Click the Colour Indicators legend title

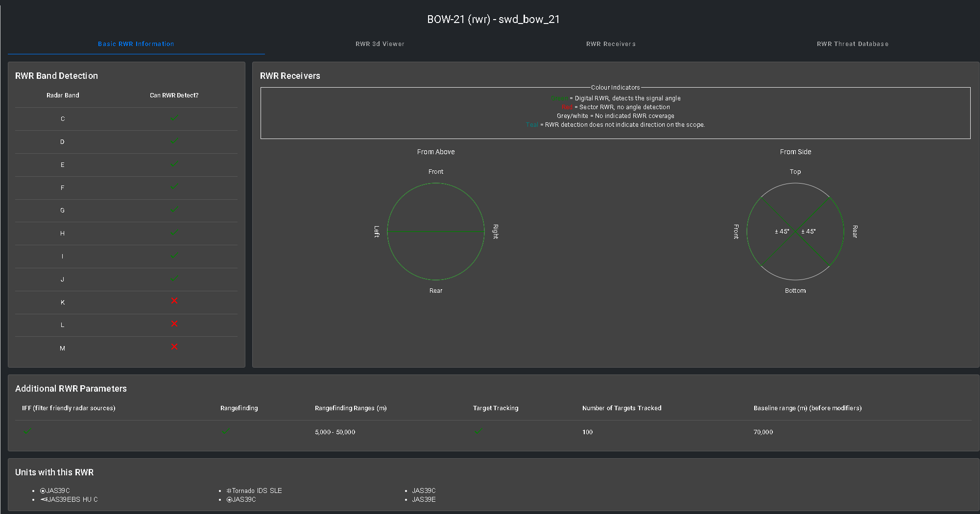click(616, 88)
